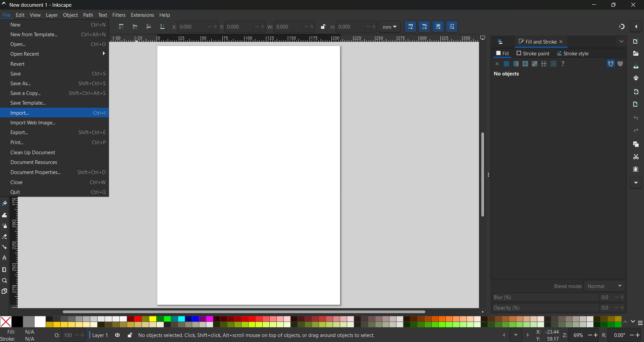Click the Print icon in commands bar
644x342 pixels.
pos(636,78)
